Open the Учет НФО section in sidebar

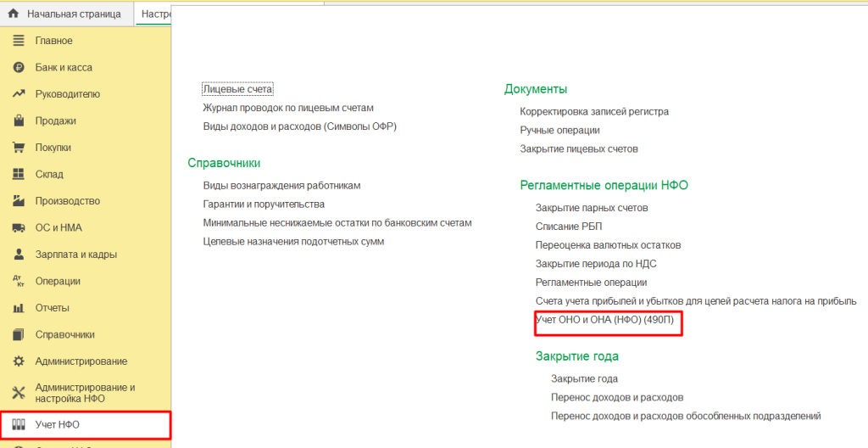[58, 424]
